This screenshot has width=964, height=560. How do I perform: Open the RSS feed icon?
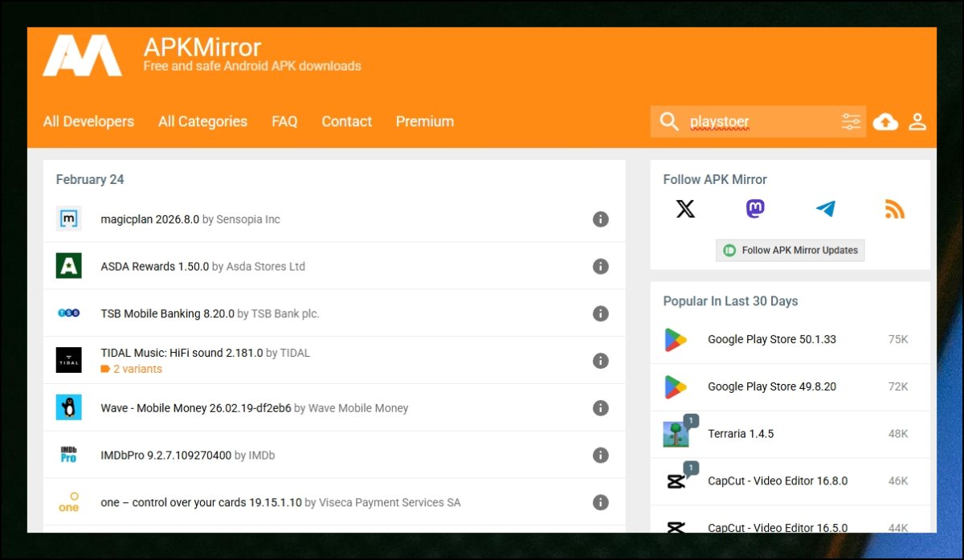(895, 210)
